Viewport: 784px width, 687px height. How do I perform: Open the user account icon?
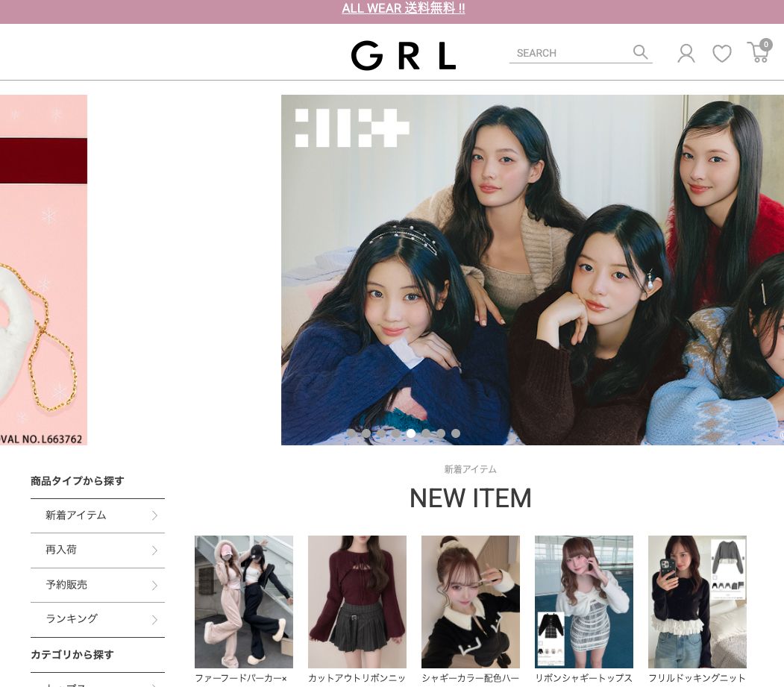pos(686,53)
